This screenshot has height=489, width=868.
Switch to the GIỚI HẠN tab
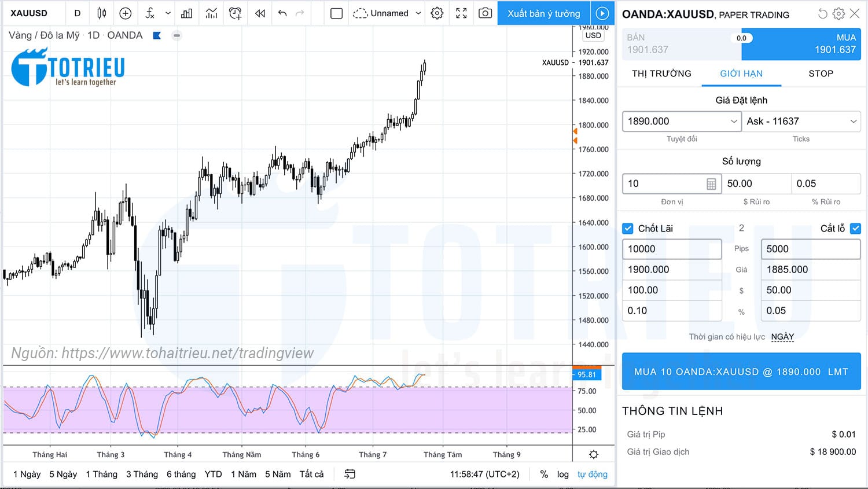tap(741, 73)
